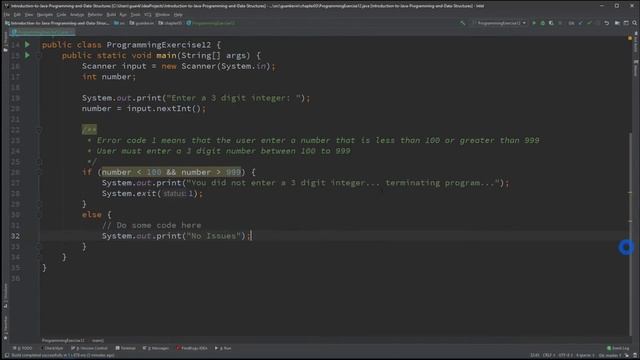Open the Tools menu
640x360 pixels.
(x=135, y=15)
